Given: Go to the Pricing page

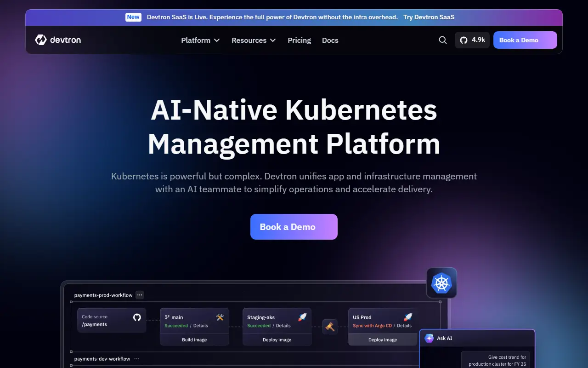Looking at the screenshot, I should click(x=300, y=40).
